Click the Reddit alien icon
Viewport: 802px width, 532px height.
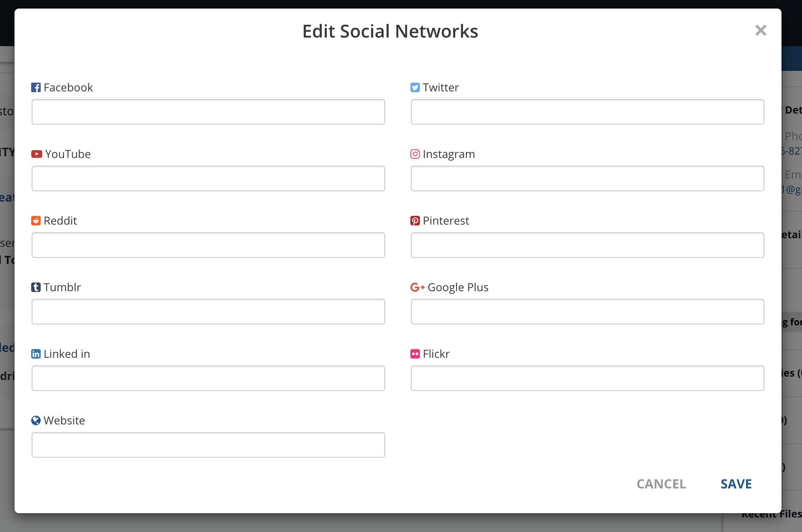coord(36,221)
